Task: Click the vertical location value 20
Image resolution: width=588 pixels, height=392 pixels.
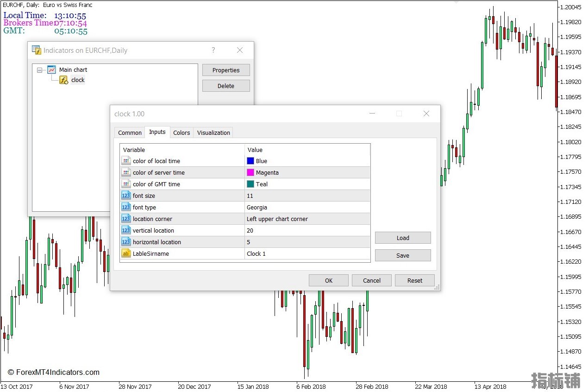Action: [x=250, y=230]
